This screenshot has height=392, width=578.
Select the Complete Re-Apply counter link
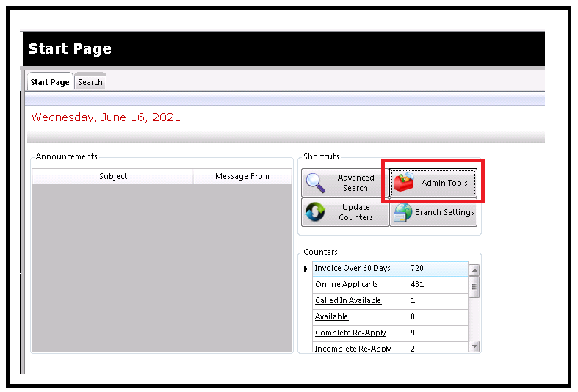(x=350, y=333)
